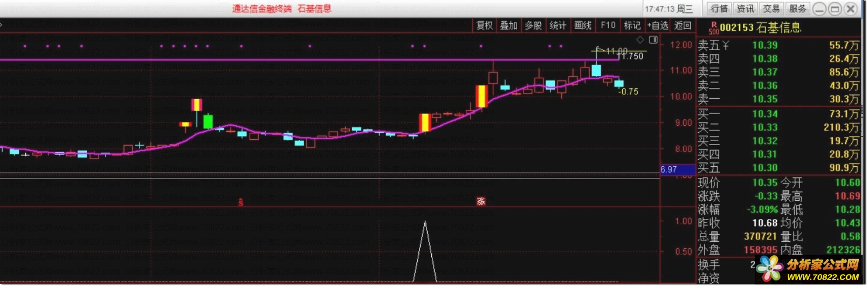
Task: Select the 多股 multi-stock view
Action: [x=533, y=25]
